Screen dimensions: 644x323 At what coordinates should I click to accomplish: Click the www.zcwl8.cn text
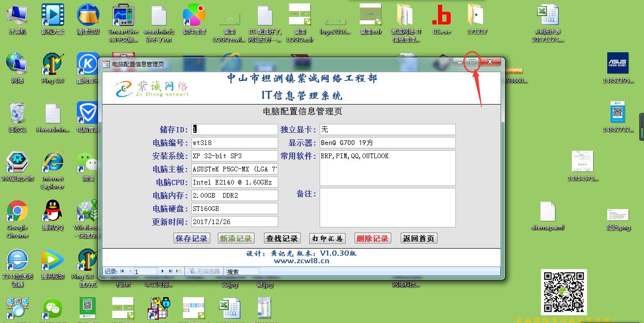pos(301,261)
